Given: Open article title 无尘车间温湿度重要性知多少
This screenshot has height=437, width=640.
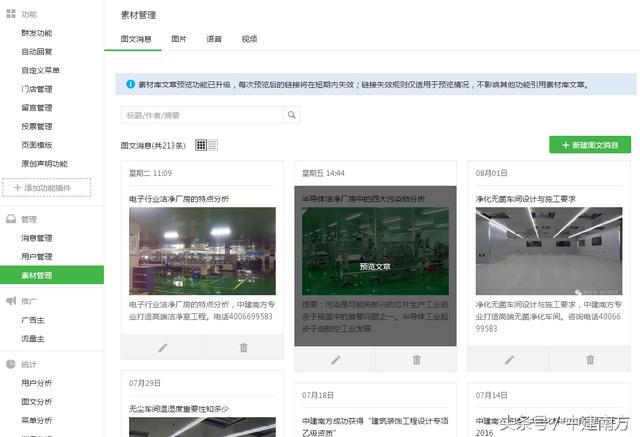Looking at the screenshot, I should point(179,408).
